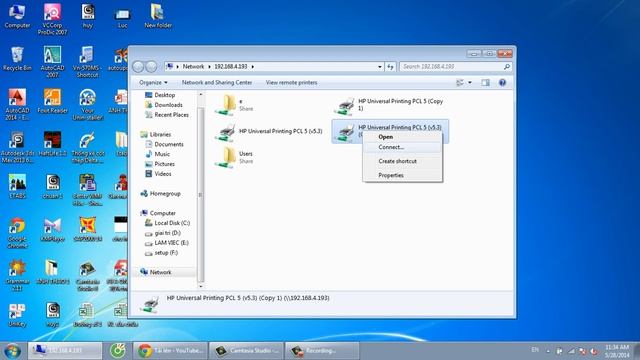The height and width of the screenshot is (360, 640).
Task: Click the Explorer back navigation arrow
Action: click(138, 67)
